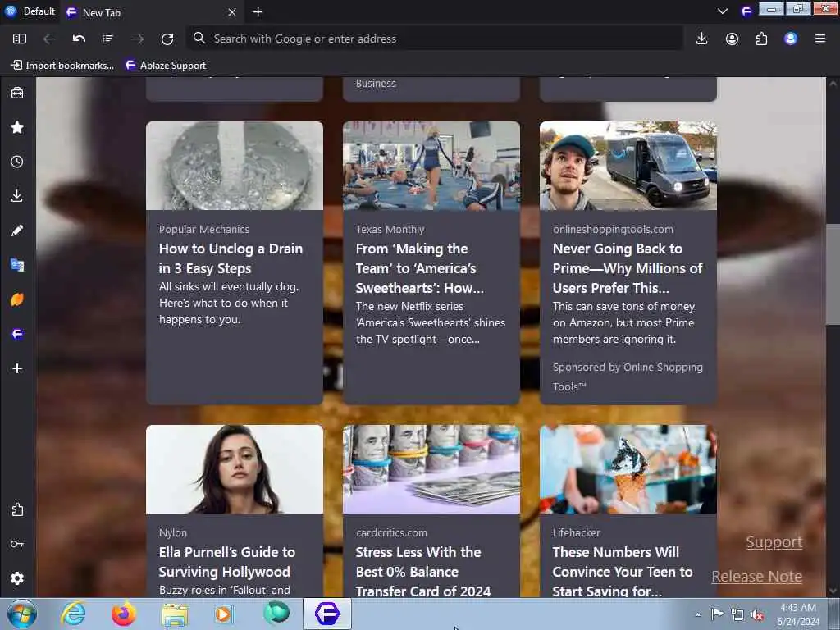Click the Floorp logo in the title bar
The height and width of the screenshot is (630, 840).
pyautogui.click(x=746, y=11)
